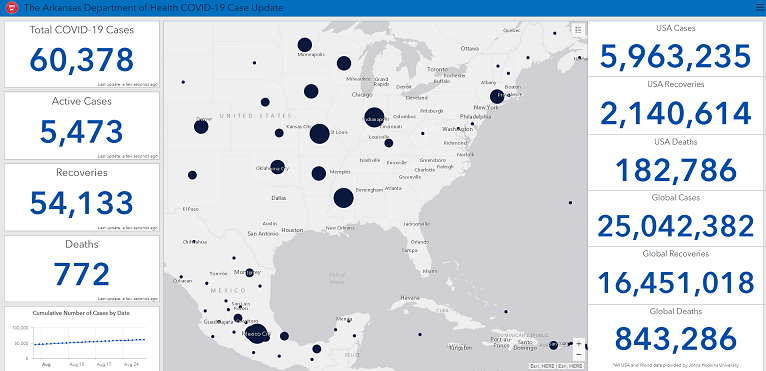This screenshot has height=371, width=766.
Task: Click the Deaths value 772
Action: [x=82, y=275]
